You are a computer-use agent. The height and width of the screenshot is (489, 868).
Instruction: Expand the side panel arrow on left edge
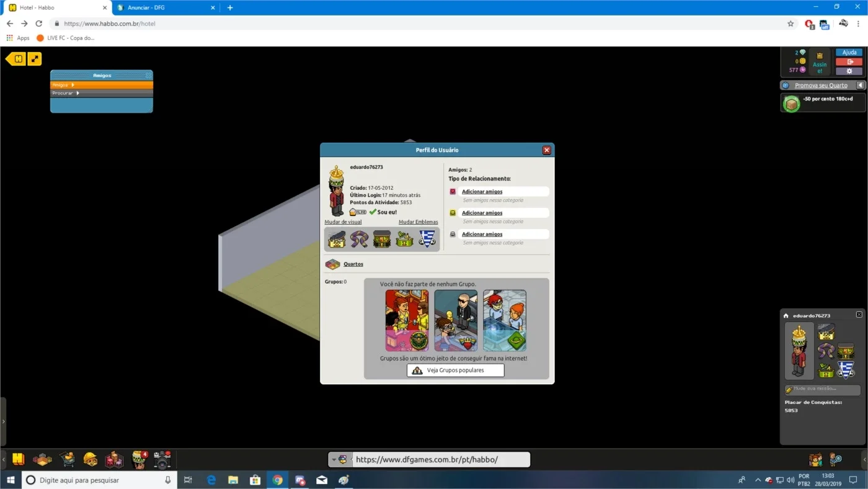click(3, 422)
